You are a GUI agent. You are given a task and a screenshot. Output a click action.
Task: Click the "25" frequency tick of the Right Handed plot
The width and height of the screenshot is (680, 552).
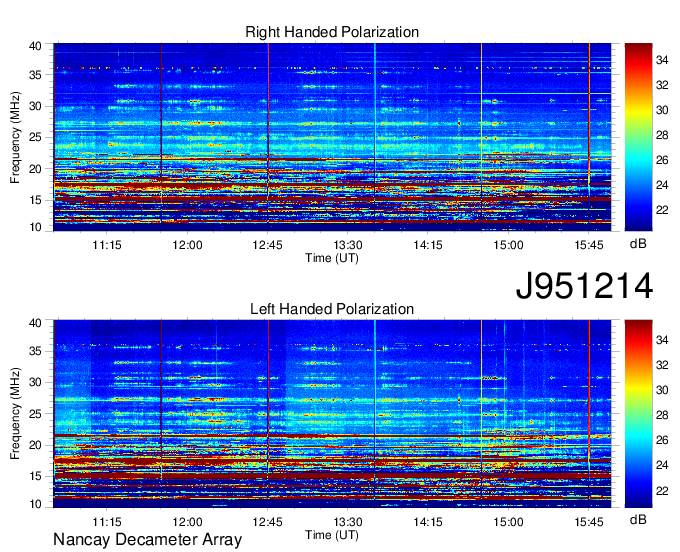pyautogui.click(x=36, y=137)
